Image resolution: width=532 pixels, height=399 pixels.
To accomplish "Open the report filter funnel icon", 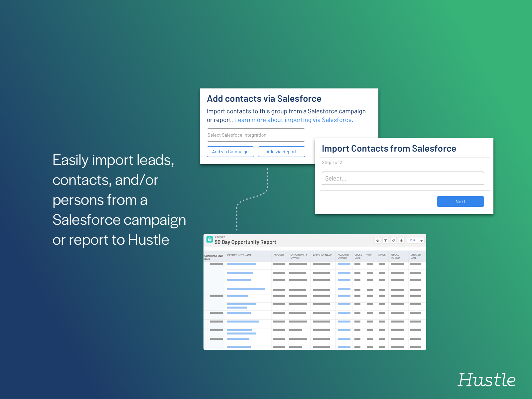I will [x=385, y=240].
